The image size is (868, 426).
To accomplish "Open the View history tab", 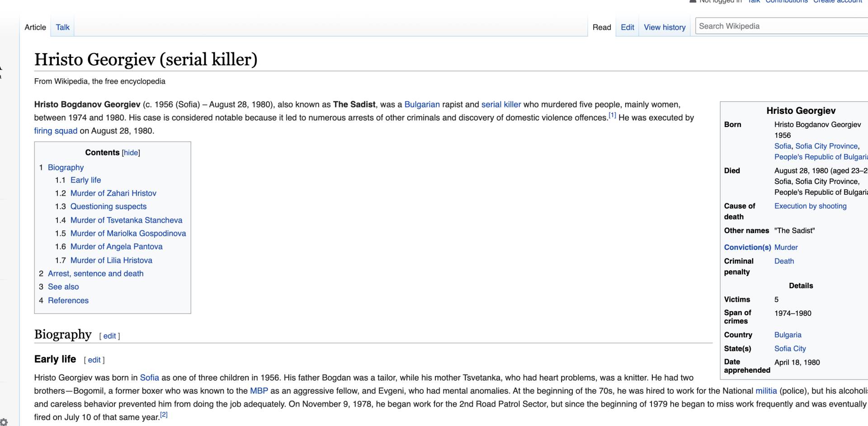I will point(664,27).
